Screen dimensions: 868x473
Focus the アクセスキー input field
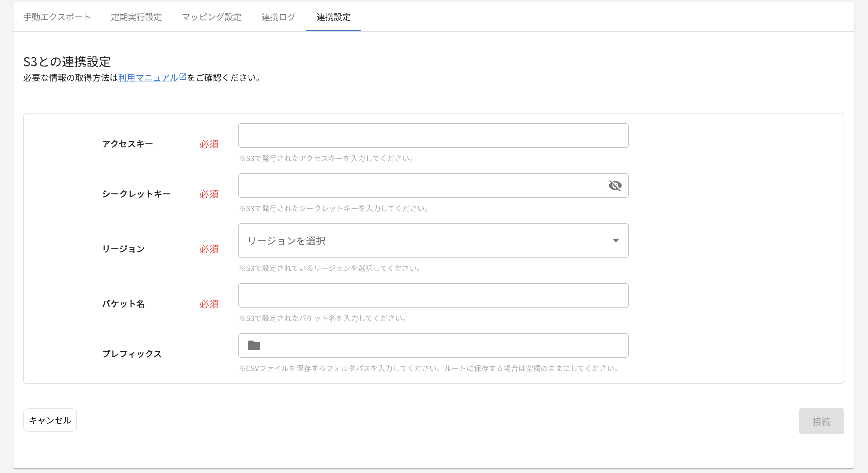pyautogui.click(x=433, y=135)
